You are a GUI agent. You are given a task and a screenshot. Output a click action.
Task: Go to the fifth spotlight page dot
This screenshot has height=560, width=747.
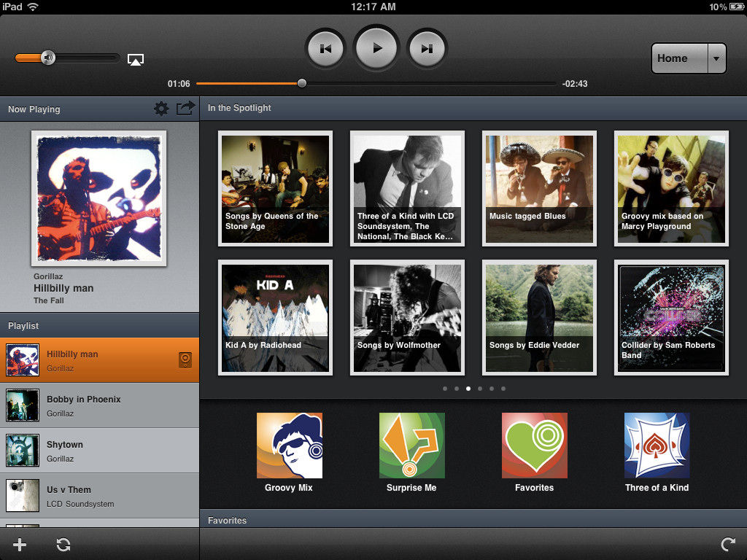[492, 389]
